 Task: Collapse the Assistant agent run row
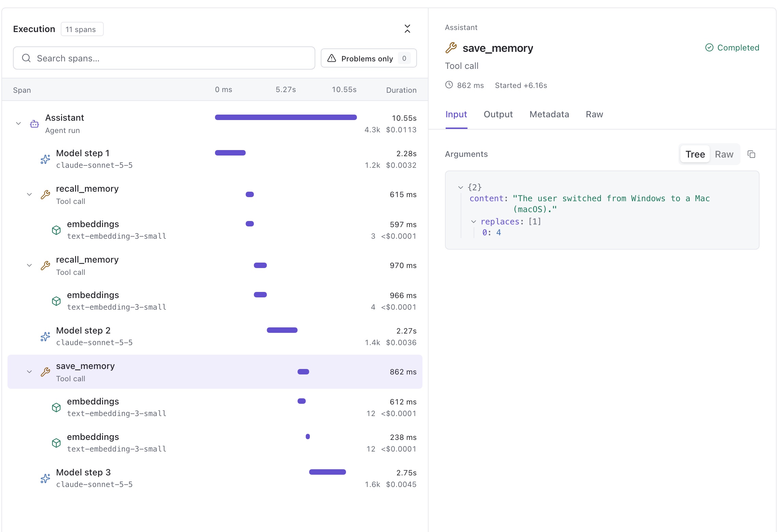pos(18,123)
